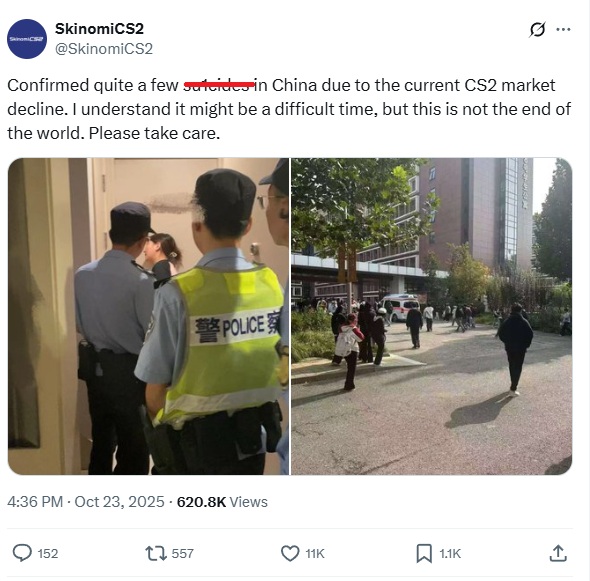Screen dimensions: 590x581
Task: Click the SkinomiCS2 display name
Action: coord(99,29)
